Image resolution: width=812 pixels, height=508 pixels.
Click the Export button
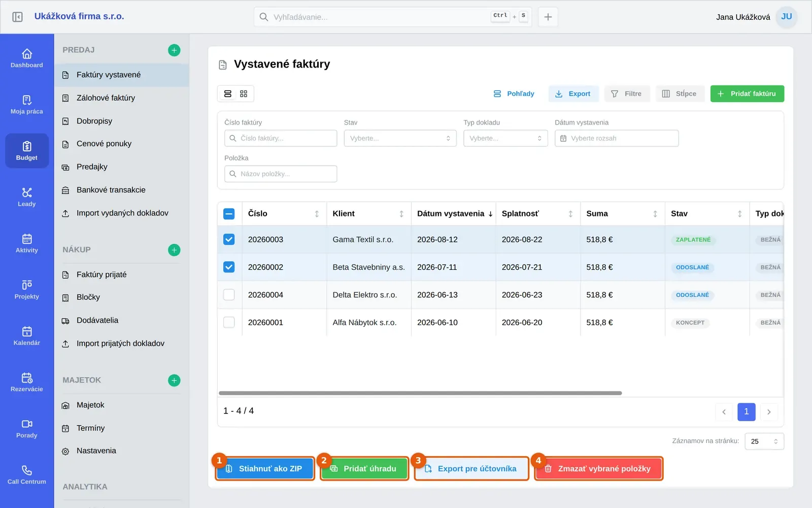coord(573,94)
